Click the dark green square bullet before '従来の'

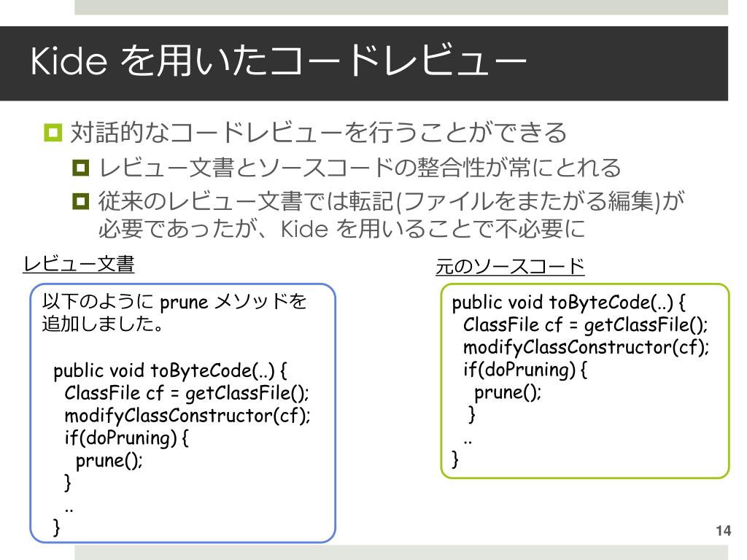pyautogui.click(x=80, y=201)
